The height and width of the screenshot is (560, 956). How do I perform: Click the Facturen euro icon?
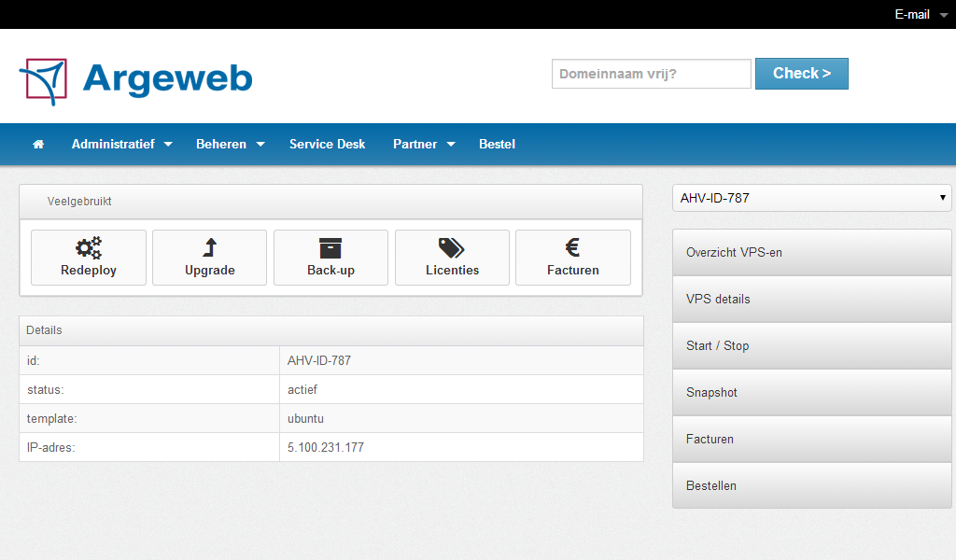coord(573,247)
